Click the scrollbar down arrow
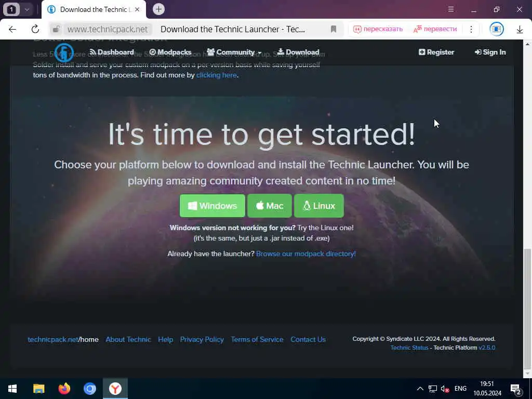Image resolution: width=532 pixels, height=399 pixels. 527,374
